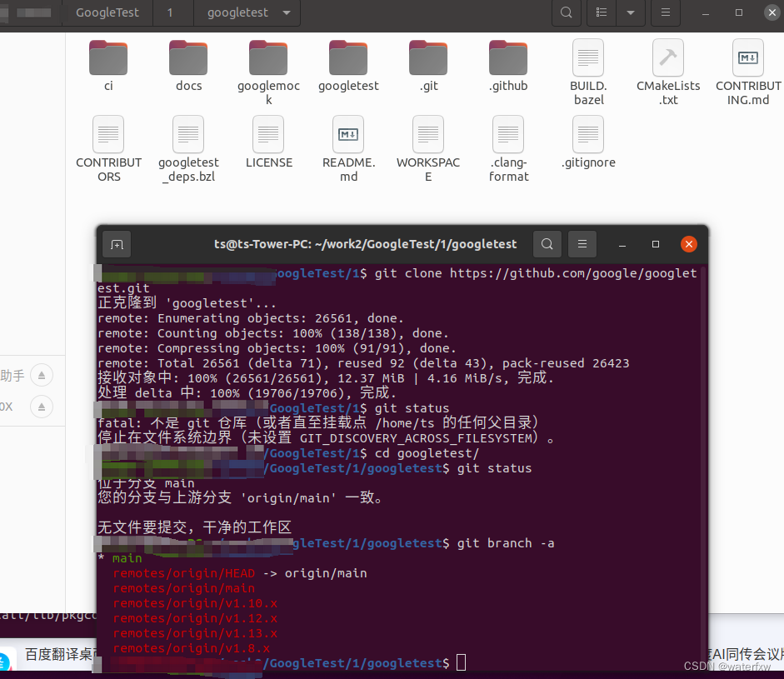Viewport: 784px width, 679px height.
Task: Open the file manager hamburger menu
Action: pos(666,12)
